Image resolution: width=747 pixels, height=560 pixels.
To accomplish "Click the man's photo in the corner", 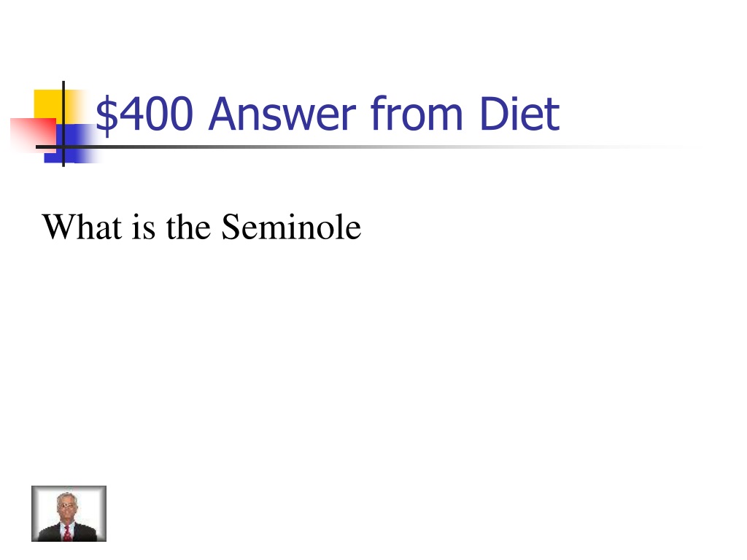I will coord(69,513).
